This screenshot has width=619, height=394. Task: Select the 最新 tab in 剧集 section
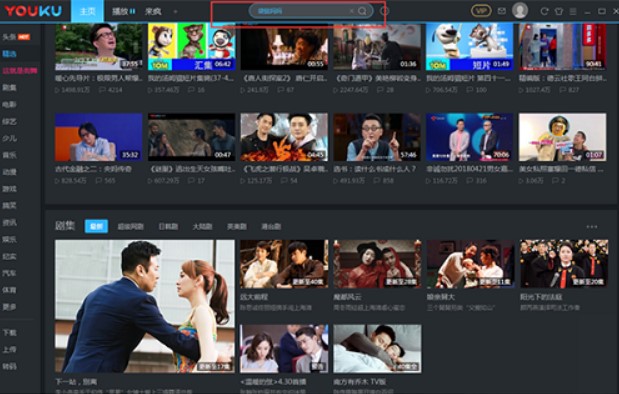96,226
